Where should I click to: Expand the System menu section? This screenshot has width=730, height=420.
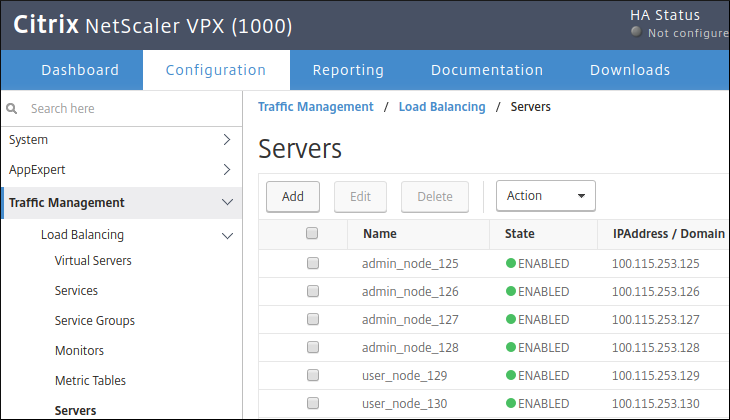click(x=227, y=140)
